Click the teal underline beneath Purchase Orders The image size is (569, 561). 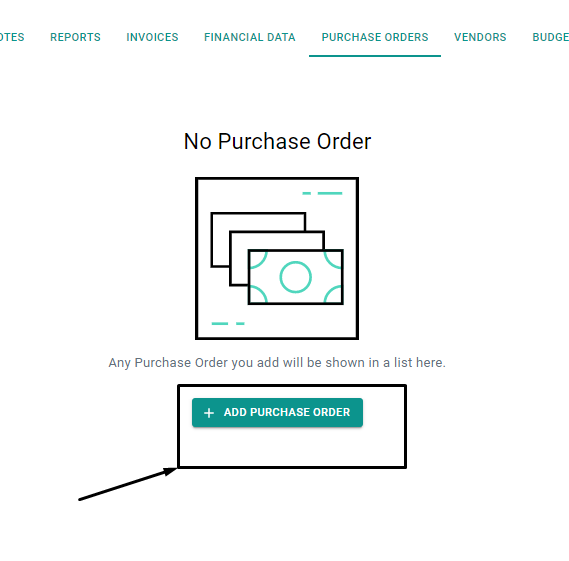375,56
